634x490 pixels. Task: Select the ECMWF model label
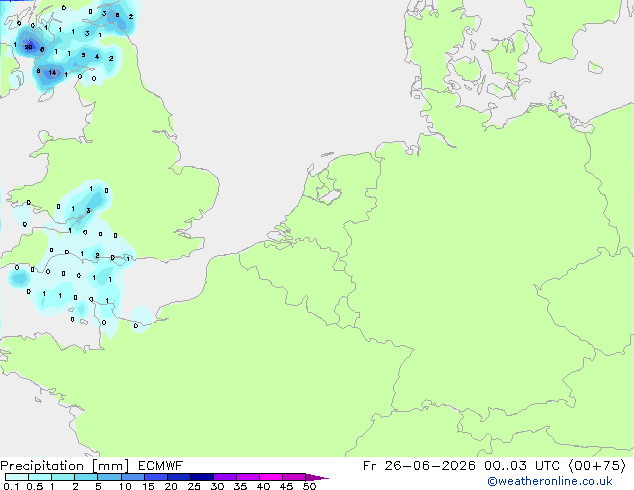[161, 466]
